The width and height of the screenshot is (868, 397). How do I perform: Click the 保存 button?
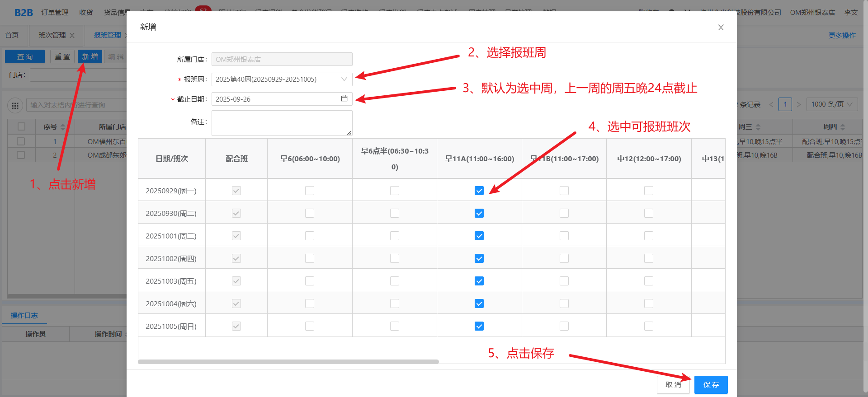(x=711, y=384)
